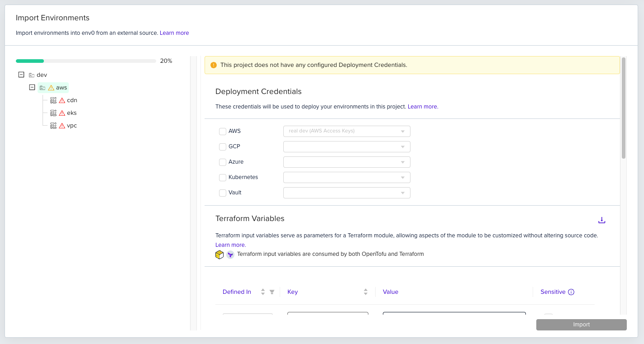
Task: Click the Defined In filter icon
Action: [272, 292]
